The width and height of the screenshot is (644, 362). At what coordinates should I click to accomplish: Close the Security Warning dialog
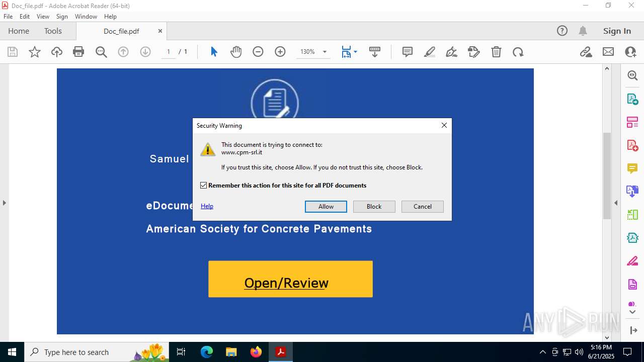[x=444, y=125]
